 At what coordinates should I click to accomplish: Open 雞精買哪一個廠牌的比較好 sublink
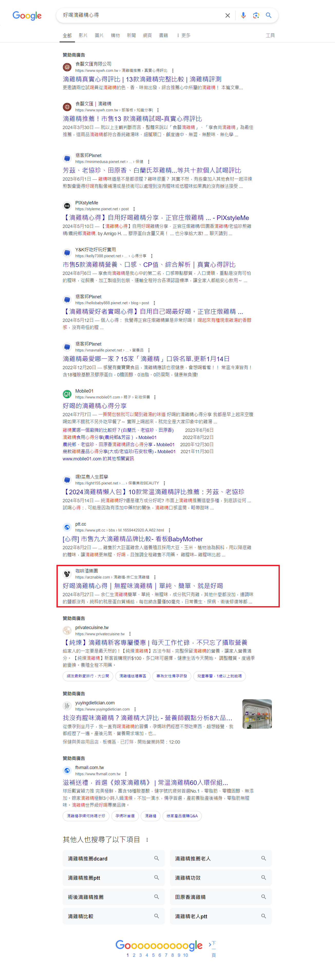(118, 430)
